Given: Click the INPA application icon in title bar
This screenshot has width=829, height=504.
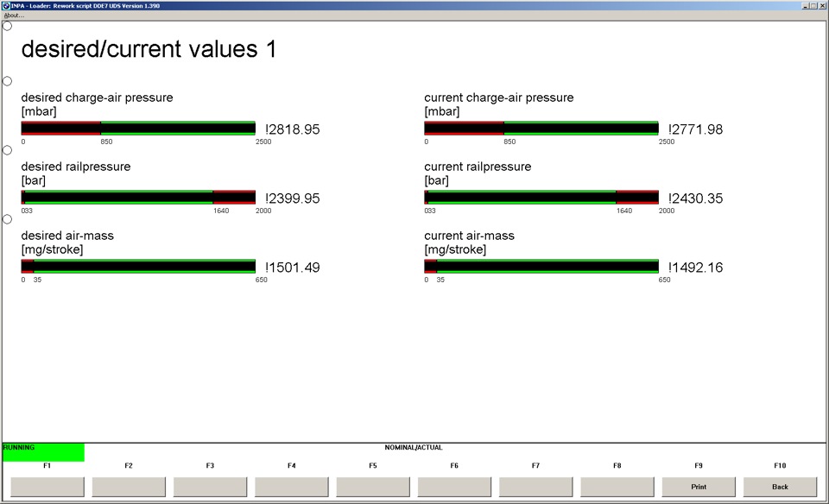Looking at the screenshot, I should [6, 6].
